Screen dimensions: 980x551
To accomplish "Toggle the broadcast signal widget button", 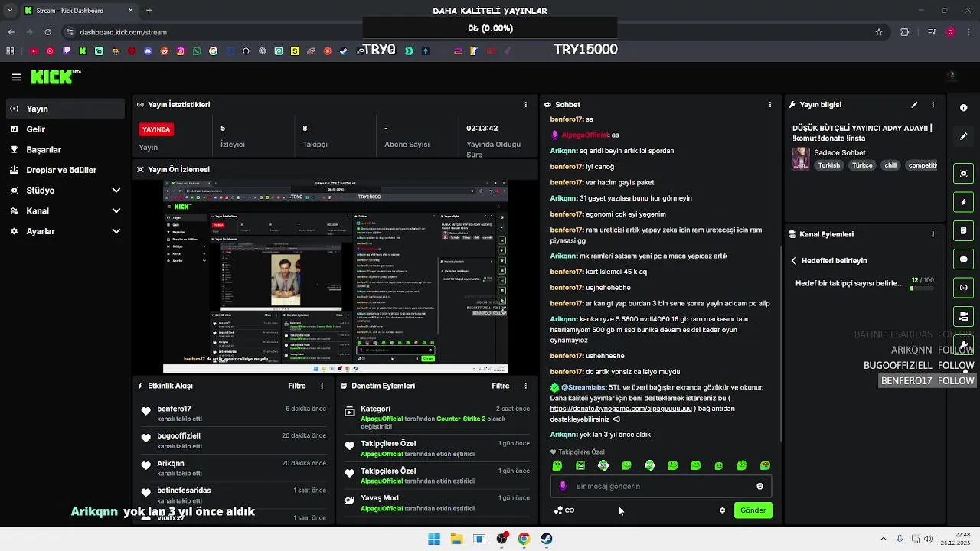I will (964, 288).
